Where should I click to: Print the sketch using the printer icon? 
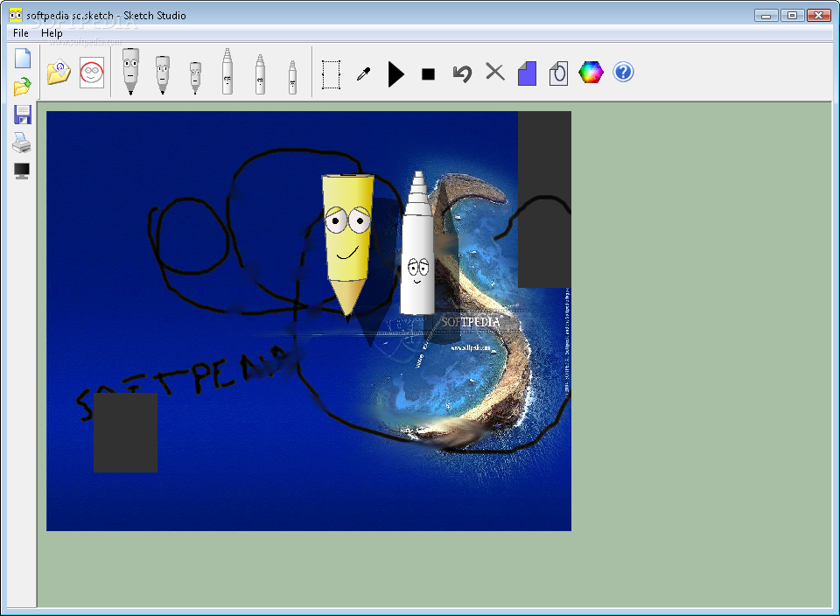[22, 143]
